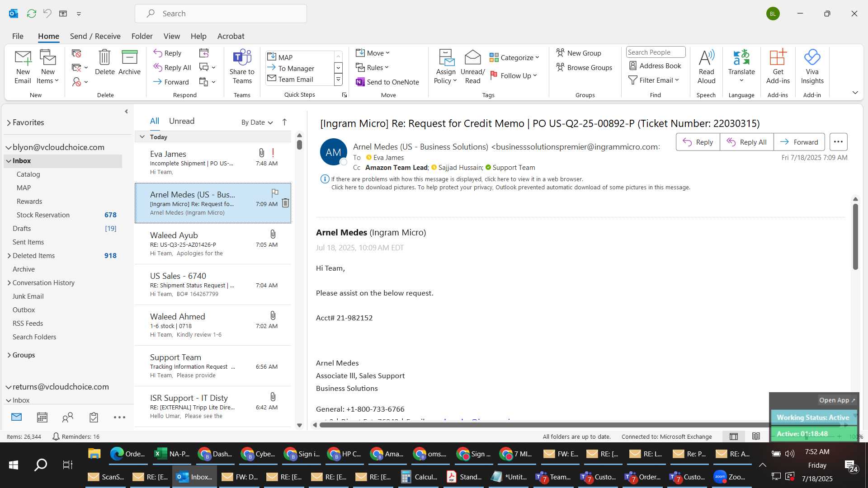Open the By Date sort dropdown
This screenshot has width=868, height=488.
[257, 122]
